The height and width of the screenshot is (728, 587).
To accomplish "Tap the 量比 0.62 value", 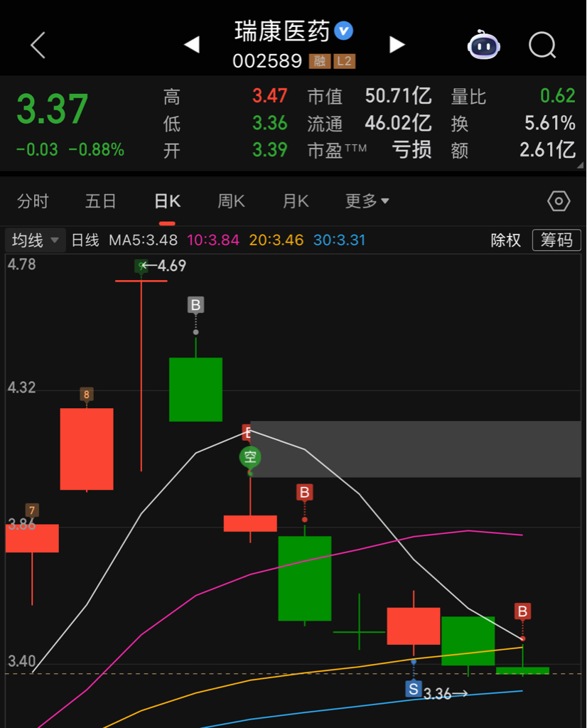I will tap(558, 96).
